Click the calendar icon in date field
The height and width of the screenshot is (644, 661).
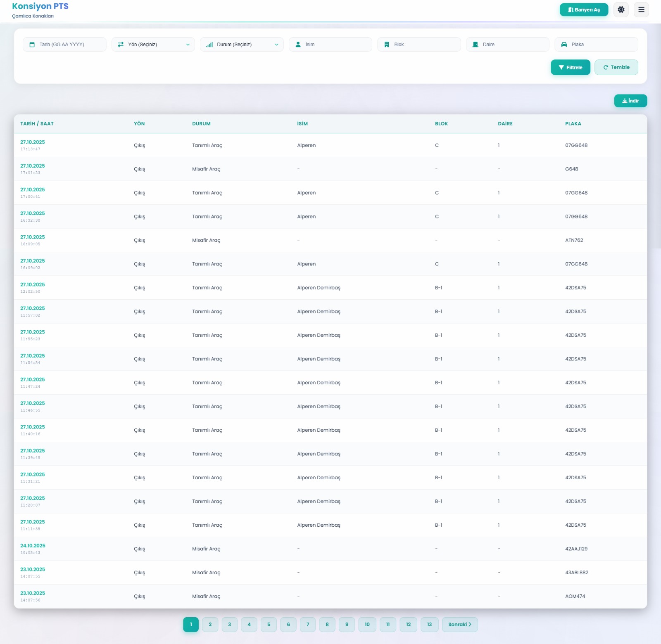click(32, 45)
